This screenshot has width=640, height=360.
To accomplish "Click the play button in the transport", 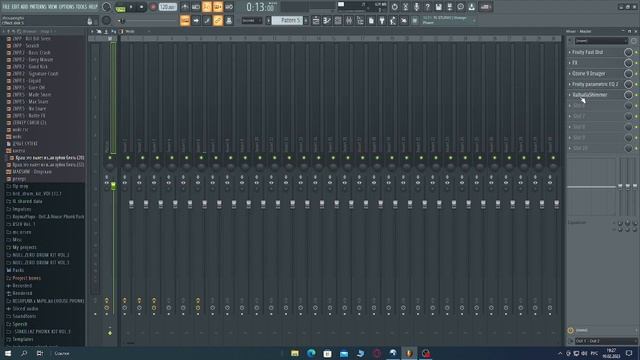I will 131,7.
